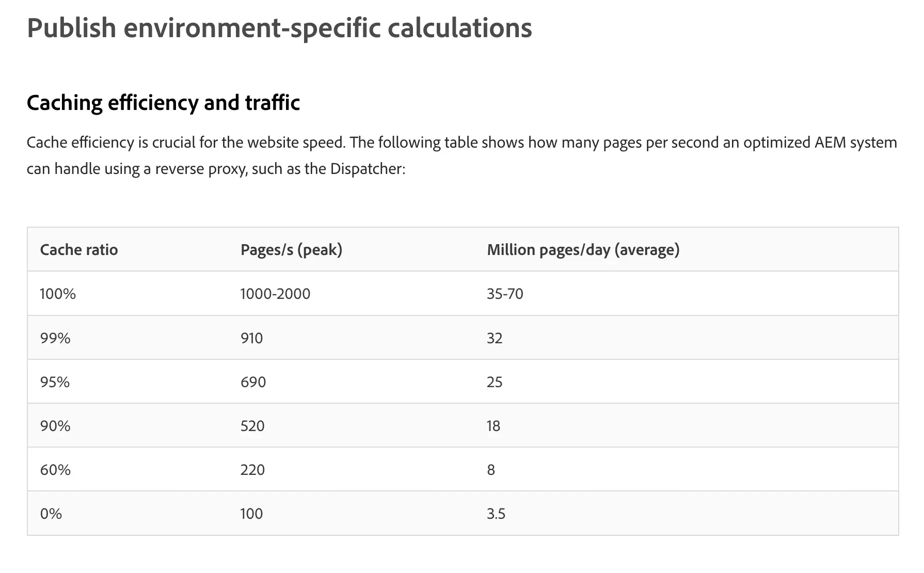924x573 pixels.
Task: Click the 3.5 million pages/day value
Action: click(496, 514)
